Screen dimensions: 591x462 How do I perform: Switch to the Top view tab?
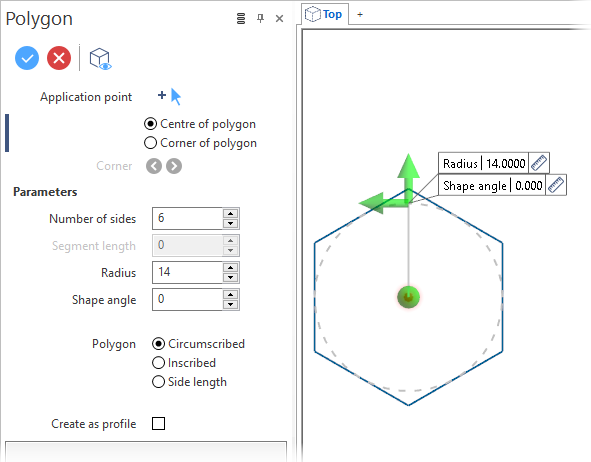pyautogui.click(x=324, y=14)
